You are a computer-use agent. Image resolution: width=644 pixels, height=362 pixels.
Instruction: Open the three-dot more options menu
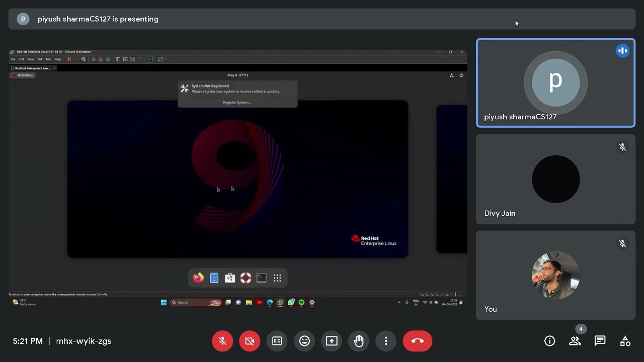(x=386, y=341)
